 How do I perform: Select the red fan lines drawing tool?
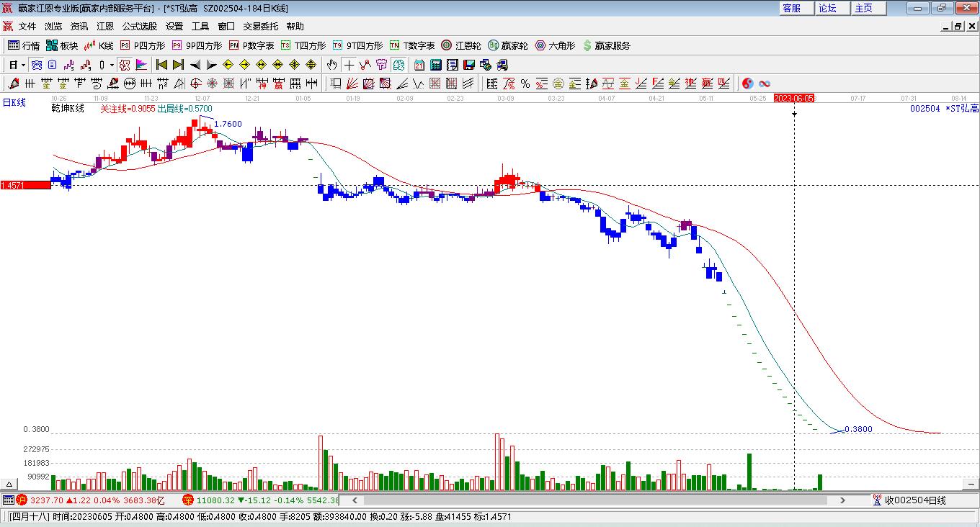352,84
